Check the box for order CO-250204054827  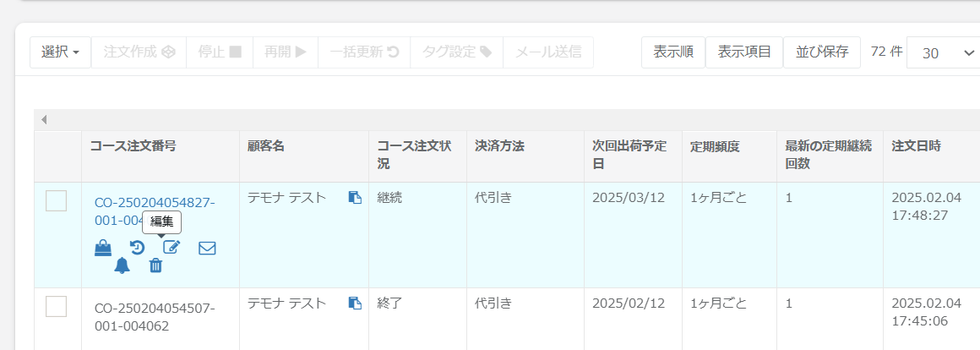[x=57, y=201]
